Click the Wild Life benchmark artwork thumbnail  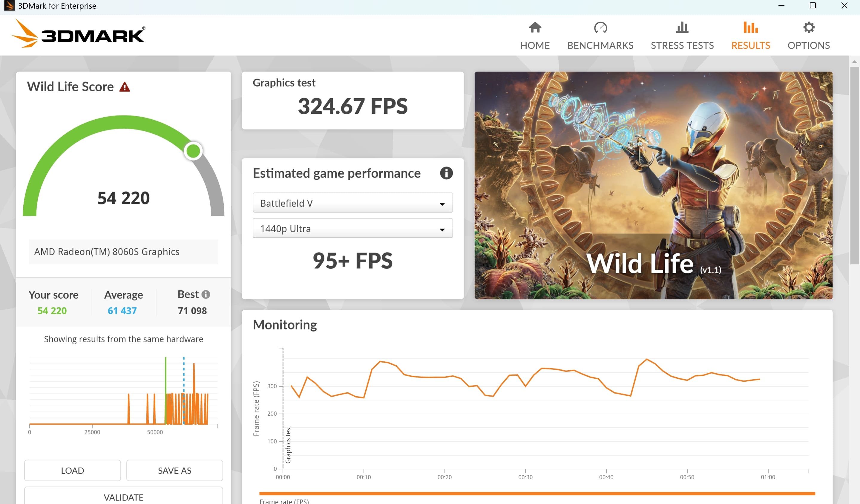click(x=653, y=185)
